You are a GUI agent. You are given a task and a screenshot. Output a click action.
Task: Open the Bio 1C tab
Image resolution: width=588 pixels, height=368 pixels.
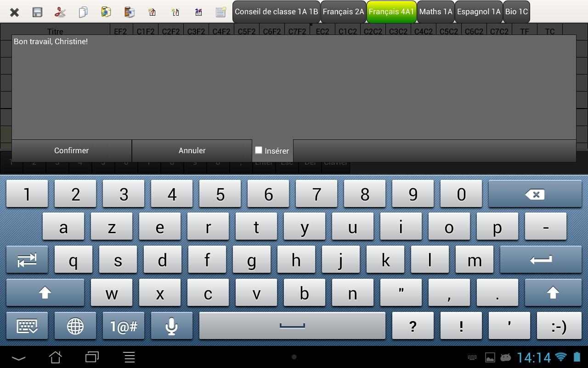click(x=516, y=12)
